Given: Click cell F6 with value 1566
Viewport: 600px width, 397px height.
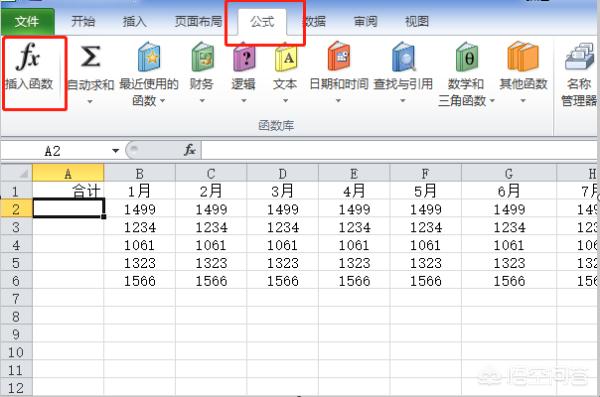Looking at the screenshot, I should (x=426, y=281).
